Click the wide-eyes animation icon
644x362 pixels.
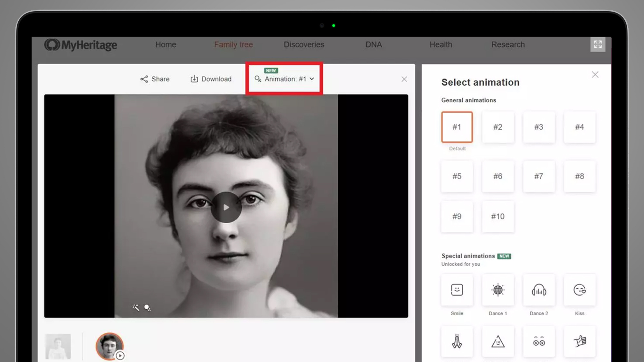(539, 342)
